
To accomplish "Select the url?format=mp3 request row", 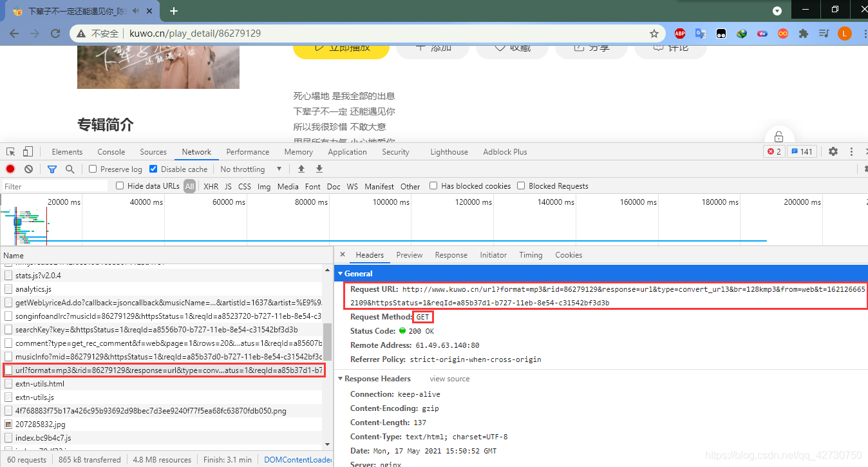I will (x=163, y=370).
